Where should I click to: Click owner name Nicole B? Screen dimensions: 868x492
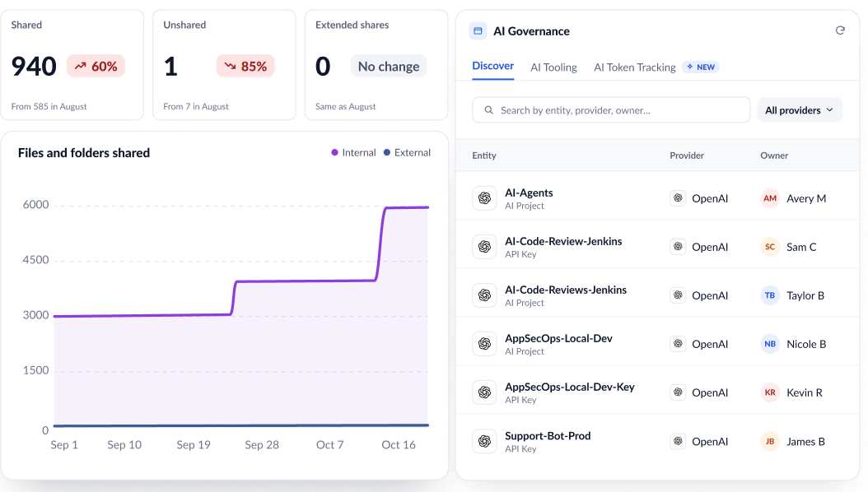[806, 344]
